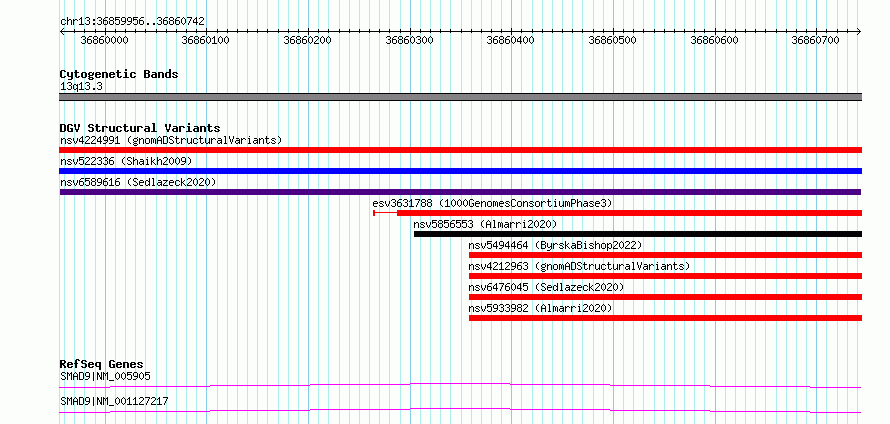Click the red bar of nsv4212963

[x=665, y=276]
